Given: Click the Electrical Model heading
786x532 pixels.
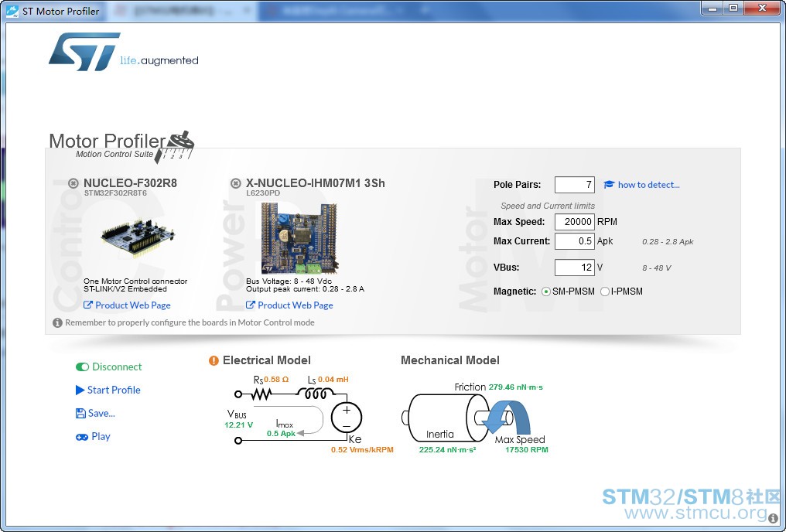Looking at the screenshot, I should coord(267,360).
